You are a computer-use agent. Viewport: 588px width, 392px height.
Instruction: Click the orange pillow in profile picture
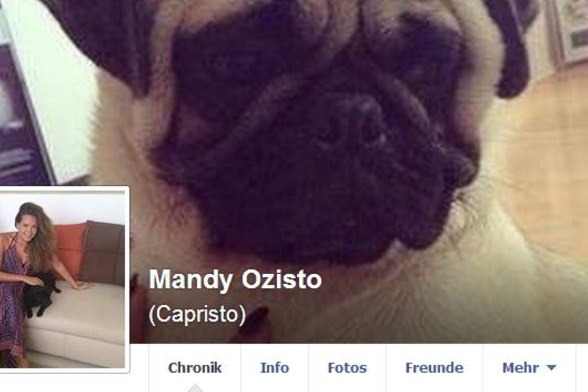pos(70,249)
